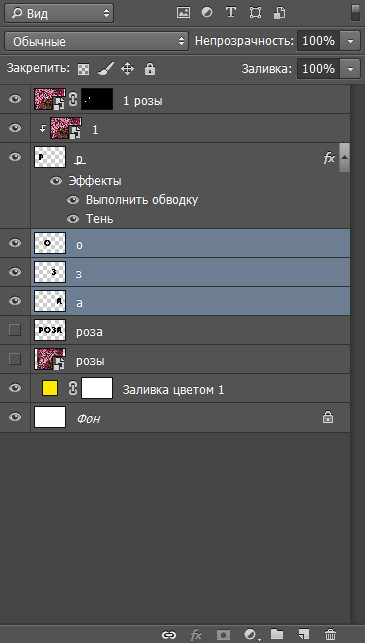
Task: Hide the 'з' layer
Action: tap(15, 271)
